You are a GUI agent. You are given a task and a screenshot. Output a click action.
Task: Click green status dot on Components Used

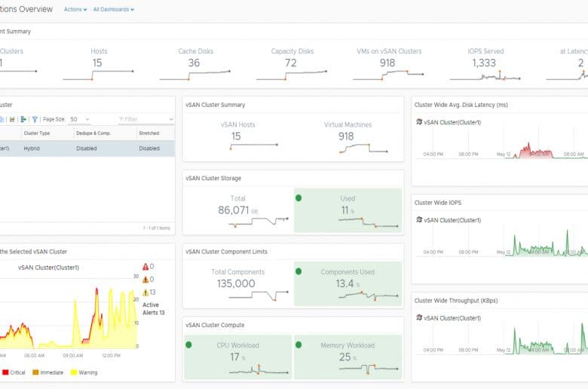(x=299, y=271)
